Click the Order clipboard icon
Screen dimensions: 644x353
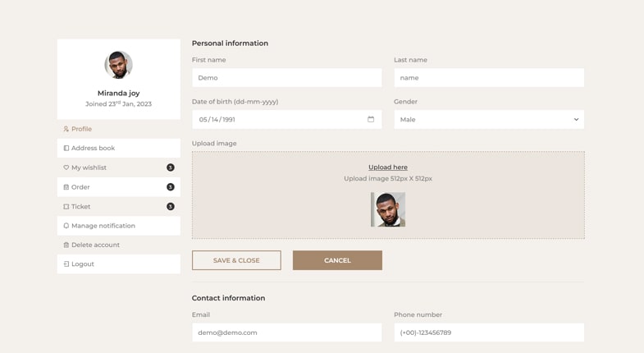[x=66, y=187]
